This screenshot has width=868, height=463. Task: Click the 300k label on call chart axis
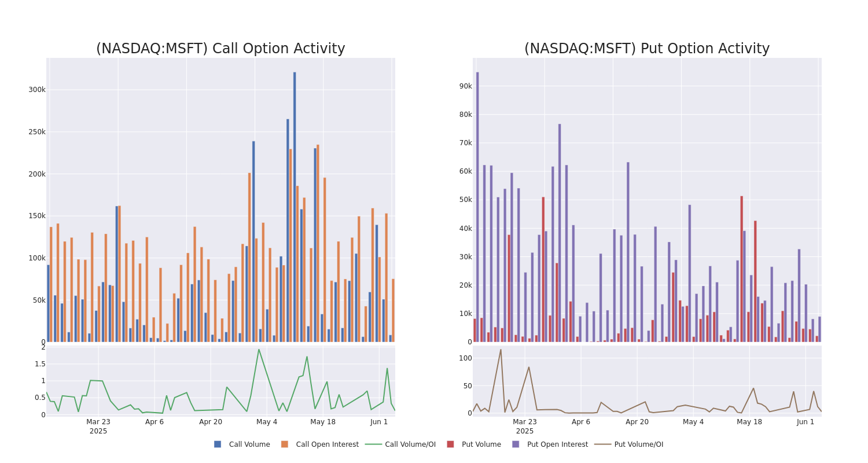coord(37,90)
